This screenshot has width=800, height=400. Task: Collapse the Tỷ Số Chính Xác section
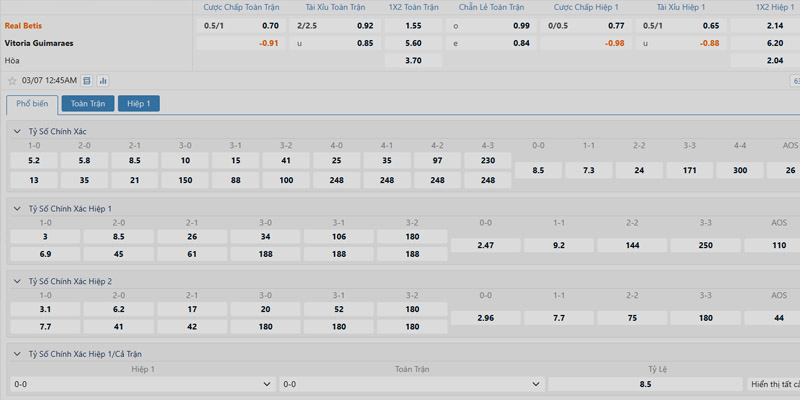coord(17,131)
